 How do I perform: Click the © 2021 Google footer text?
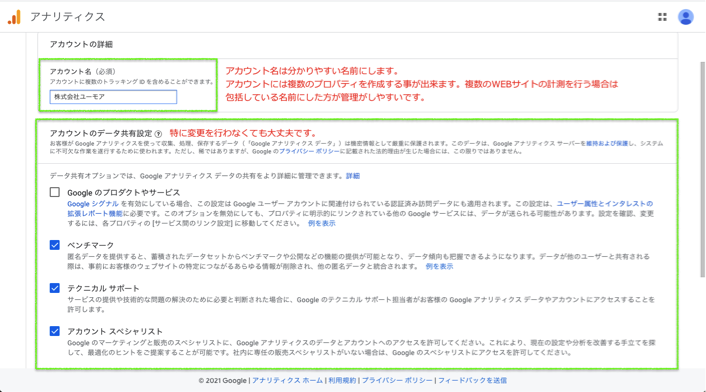tap(222, 380)
